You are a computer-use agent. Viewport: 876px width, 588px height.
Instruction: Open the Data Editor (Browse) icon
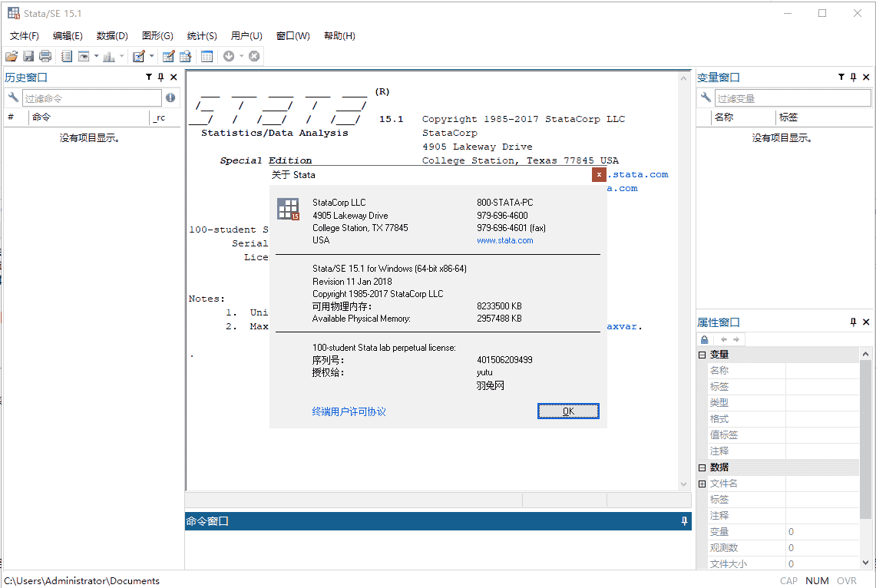point(185,55)
